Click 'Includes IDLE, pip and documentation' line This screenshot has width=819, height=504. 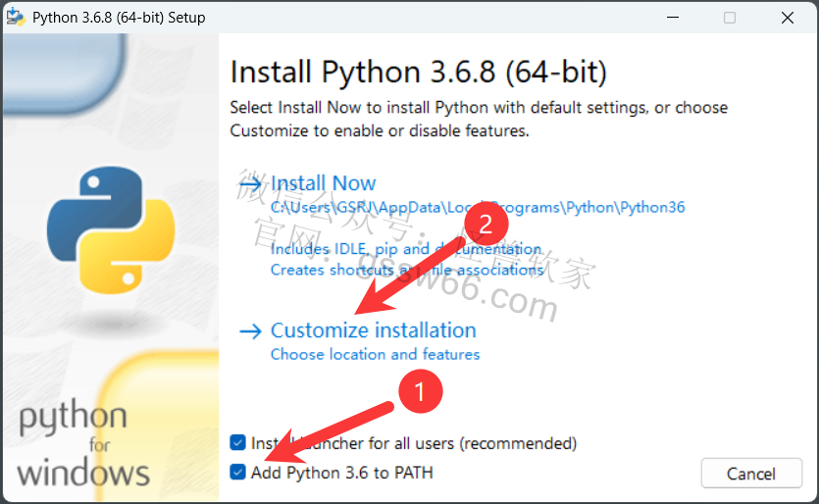pos(406,249)
